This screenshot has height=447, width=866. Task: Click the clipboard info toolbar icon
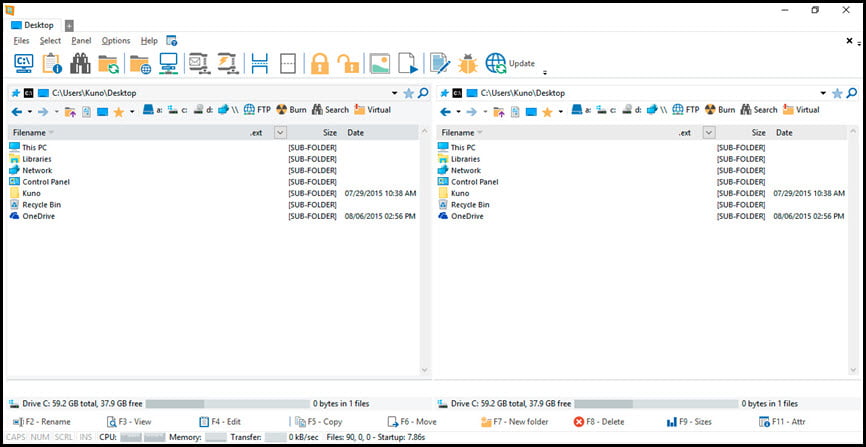(52, 63)
